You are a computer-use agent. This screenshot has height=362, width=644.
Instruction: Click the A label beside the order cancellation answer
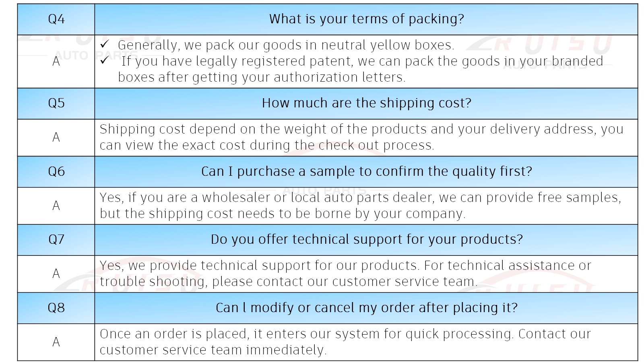tap(56, 342)
